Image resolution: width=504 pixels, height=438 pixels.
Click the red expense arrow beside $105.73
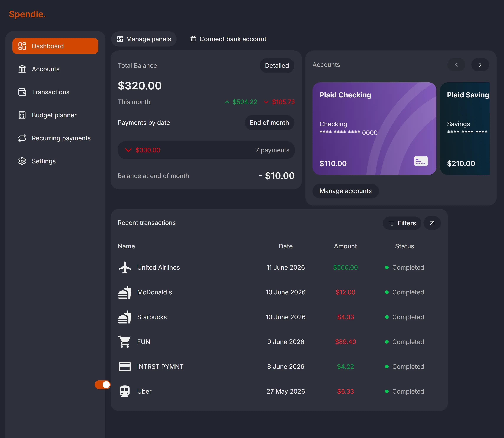coord(266,102)
